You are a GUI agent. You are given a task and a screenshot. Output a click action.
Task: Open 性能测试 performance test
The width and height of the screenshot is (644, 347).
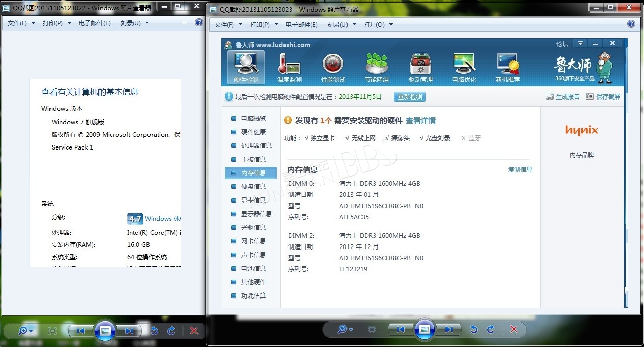[333, 67]
